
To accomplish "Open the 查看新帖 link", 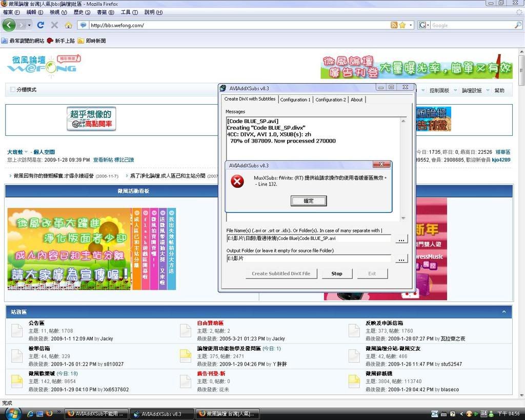I will 103,160.
